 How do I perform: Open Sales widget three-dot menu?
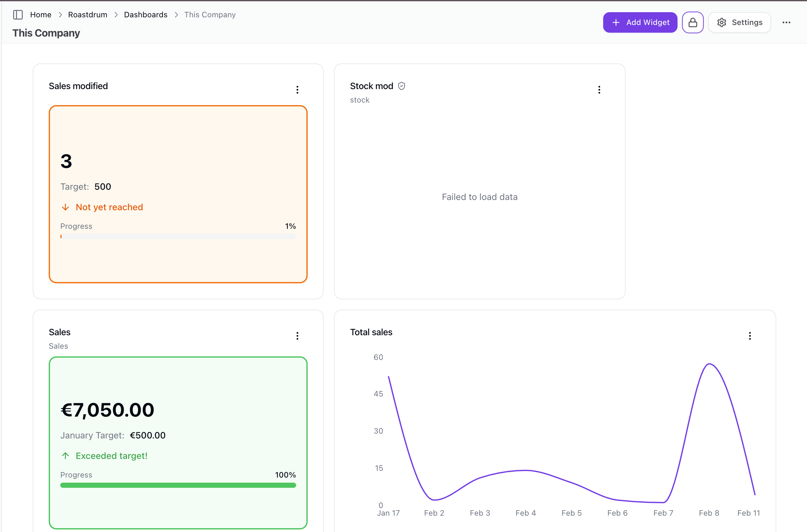click(x=297, y=336)
